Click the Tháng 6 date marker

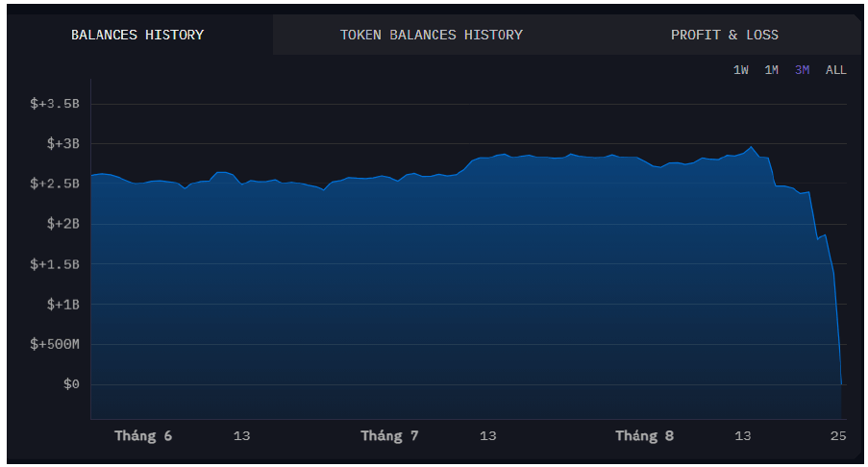pyautogui.click(x=143, y=436)
